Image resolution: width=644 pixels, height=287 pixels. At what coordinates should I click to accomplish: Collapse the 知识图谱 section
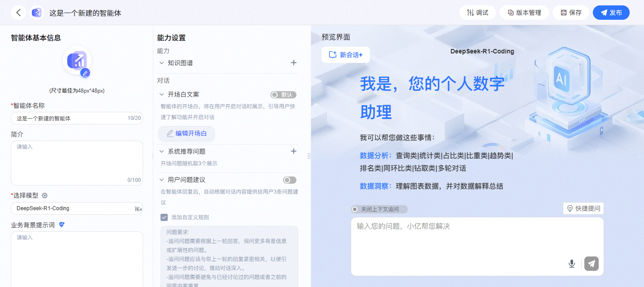pos(162,62)
